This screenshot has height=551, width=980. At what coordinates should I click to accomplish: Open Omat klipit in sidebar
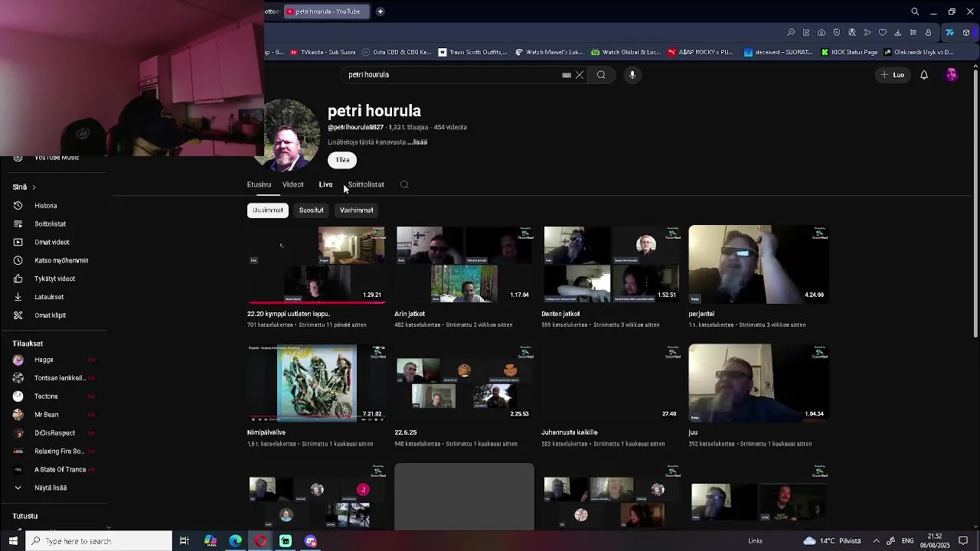click(50, 315)
